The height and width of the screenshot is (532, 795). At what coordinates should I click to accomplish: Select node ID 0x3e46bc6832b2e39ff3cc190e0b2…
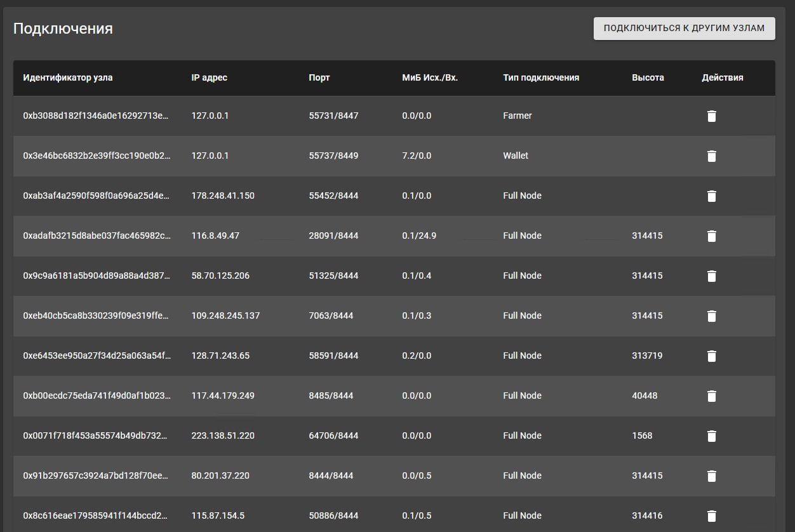(97, 156)
